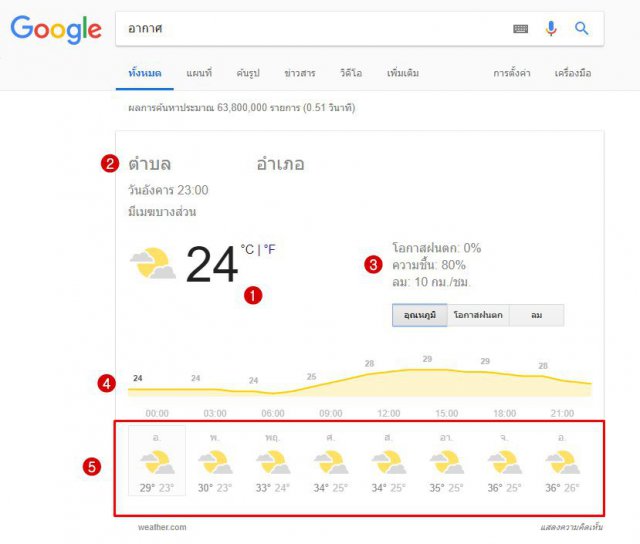Open the weather.com source link
The image size is (640, 544).
coord(163,527)
